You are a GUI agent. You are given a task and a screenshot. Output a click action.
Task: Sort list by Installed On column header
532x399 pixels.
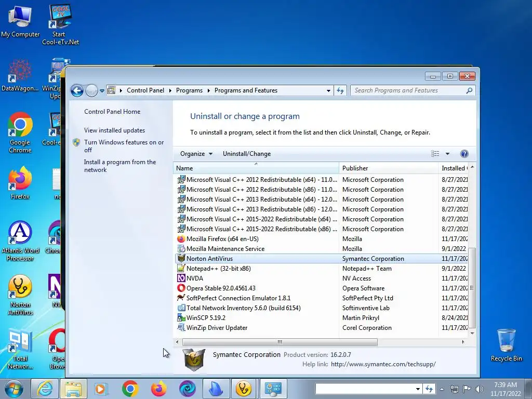(454, 168)
